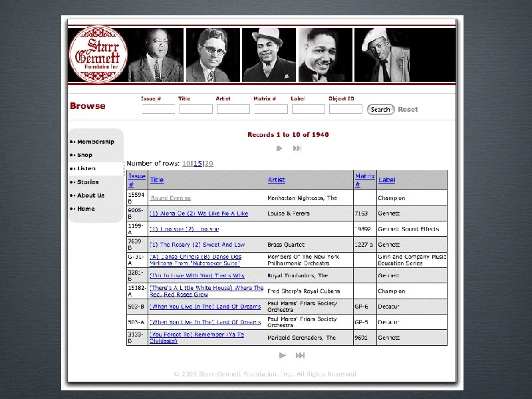The height and width of the screenshot is (399, 532).
Task: Click matrix number '9601'
Action: pos(361,338)
